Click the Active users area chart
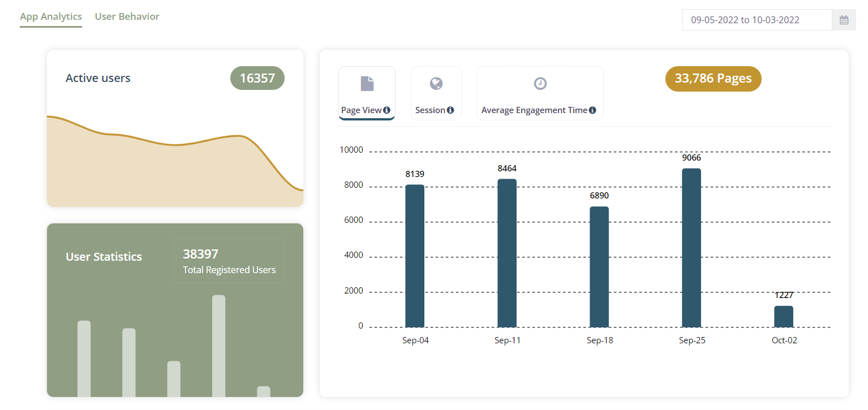This screenshot has height=410, width=868. [x=175, y=161]
